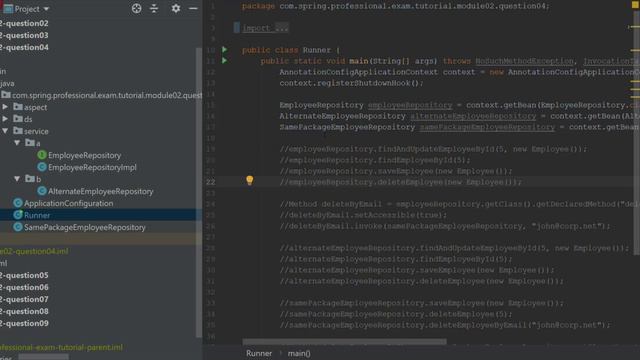This screenshot has height=360, width=640.
Task: Click the Project panel vertical scrollbar
Action: (199, 192)
